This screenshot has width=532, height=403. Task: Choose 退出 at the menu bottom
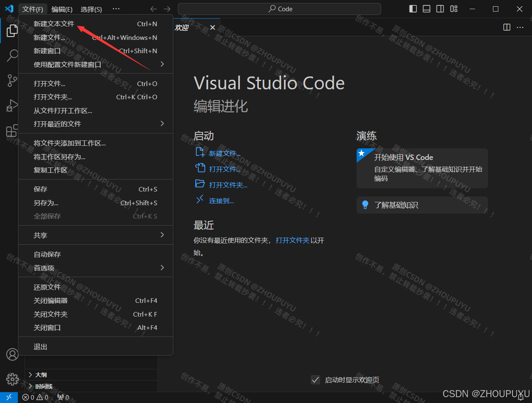pyautogui.click(x=96, y=346)
